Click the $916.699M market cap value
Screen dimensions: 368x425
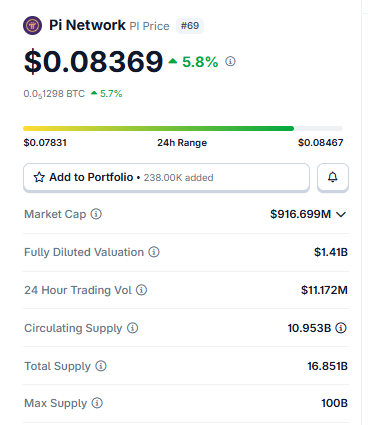click(300, 214)
